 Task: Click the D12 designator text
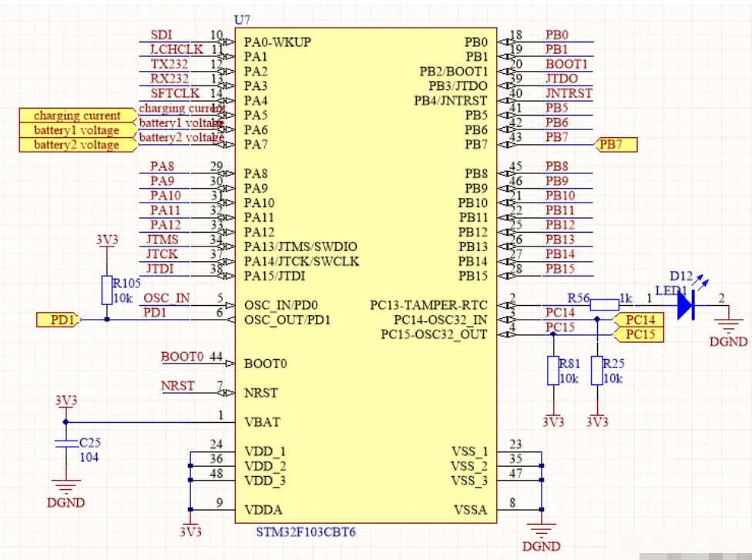[681, 277]
